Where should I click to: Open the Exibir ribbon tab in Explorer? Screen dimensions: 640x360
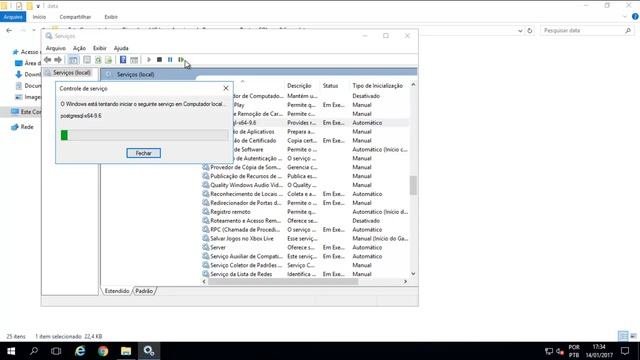pos(111,17)
